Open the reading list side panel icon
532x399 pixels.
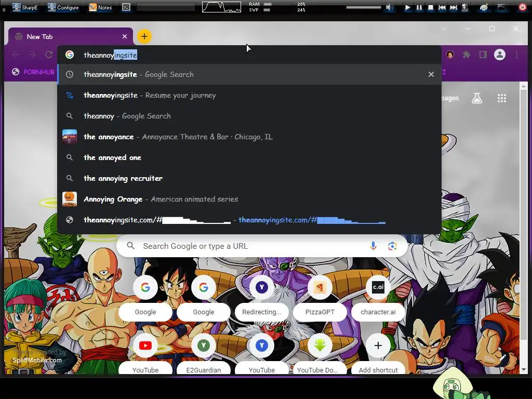[483, 55]
